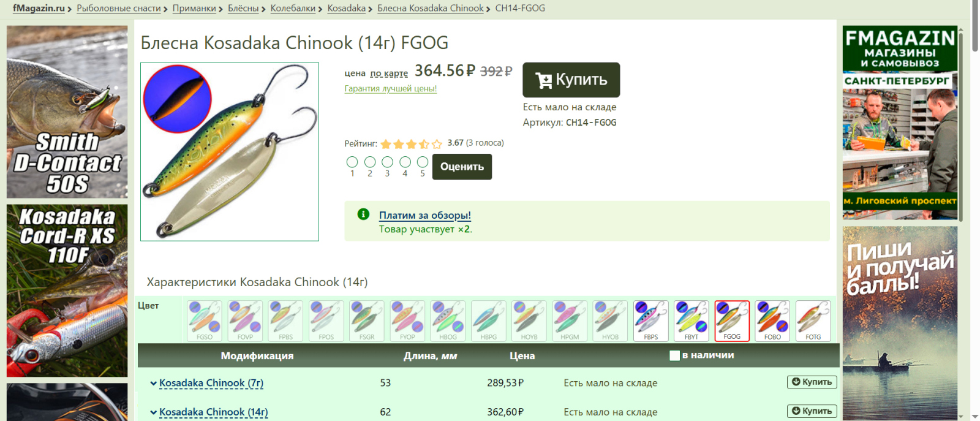Enable the 'в наличии' checkbox
This screenshot has width=980, height=421.
pyautogui.click(x=674, y=355)
